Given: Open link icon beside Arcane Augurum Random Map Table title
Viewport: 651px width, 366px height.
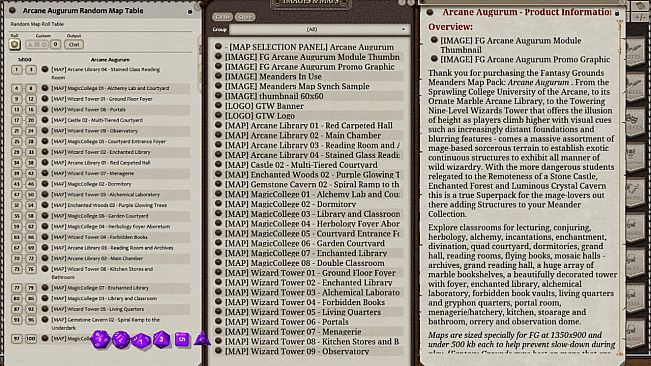Looking at the screenshot, I should pos(12,10).
